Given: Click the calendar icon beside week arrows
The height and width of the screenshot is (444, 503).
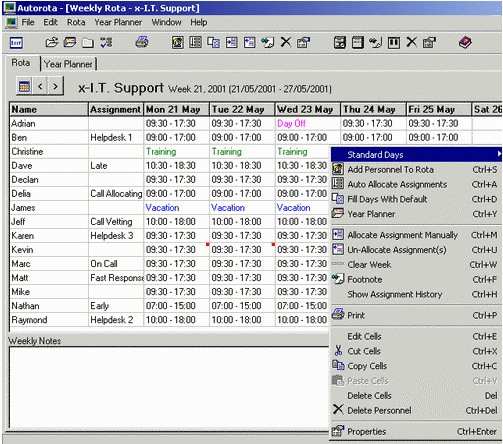Looking at the screenshot, I should (24, 87).
